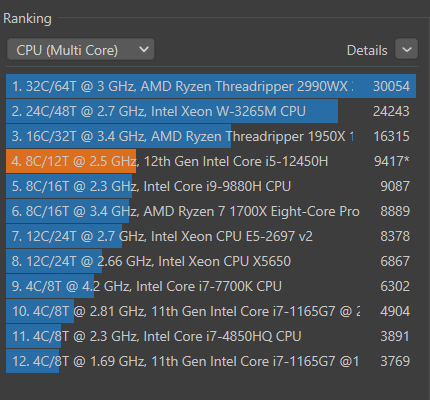The image size is (430, 400).
Task: Select the Intel Xeon X5650 entry
Action: click(x=211, y=261)
